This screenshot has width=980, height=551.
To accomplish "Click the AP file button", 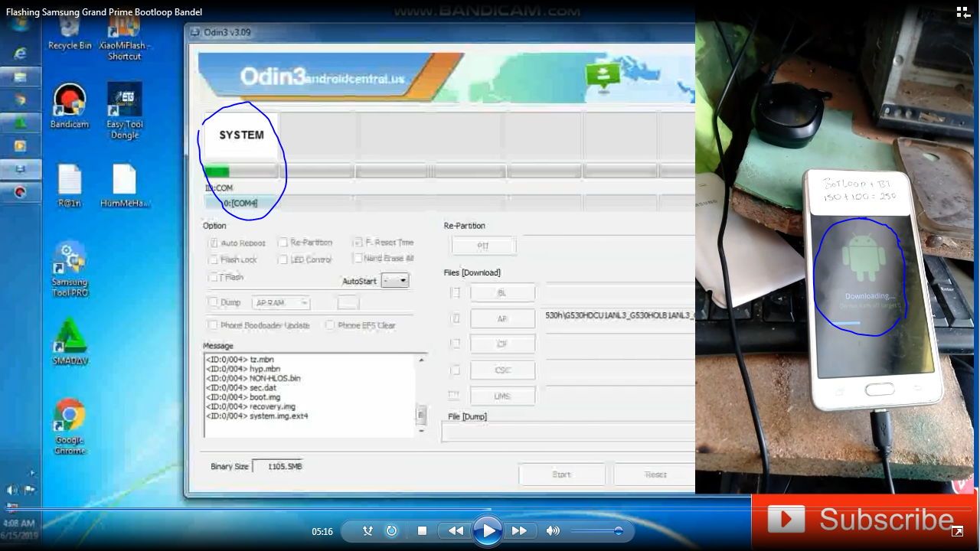I will [502, 318].
